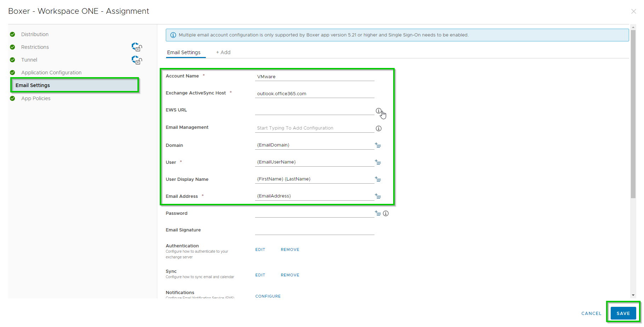The image size is (644, 327).
Task: Select App Policies in the sidebar
Action: pyautogui.click(x=36, y=98)
